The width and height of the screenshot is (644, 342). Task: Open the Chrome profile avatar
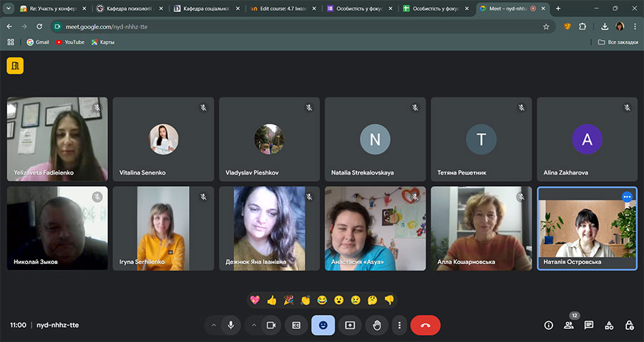tap(620, 26)
